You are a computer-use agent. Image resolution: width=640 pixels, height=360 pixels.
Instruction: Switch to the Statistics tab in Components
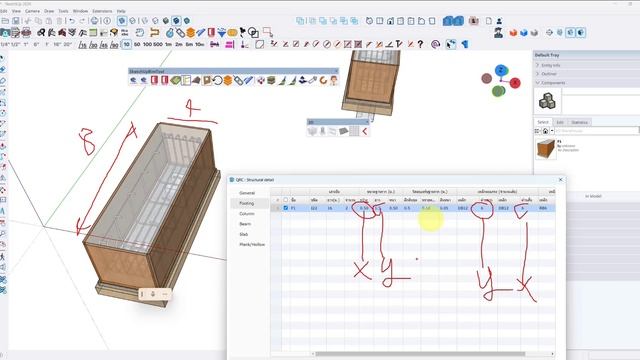point(579,122)
